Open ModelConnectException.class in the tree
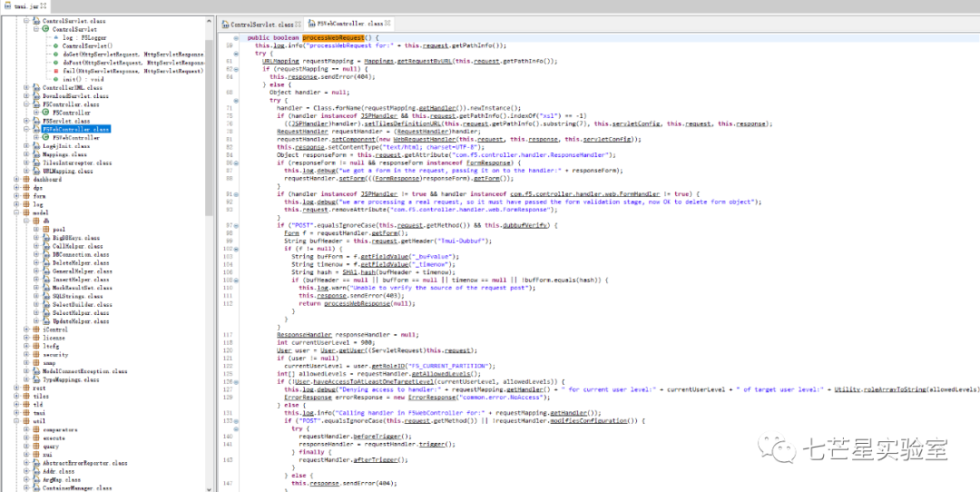Viewport: 980px width, 492px height. (x=84, y=371)
